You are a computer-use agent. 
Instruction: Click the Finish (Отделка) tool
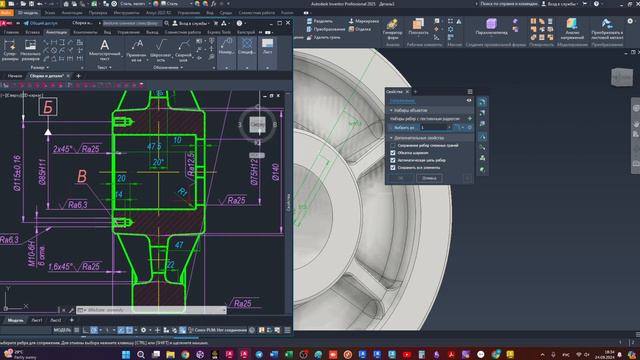pos(359,29)
